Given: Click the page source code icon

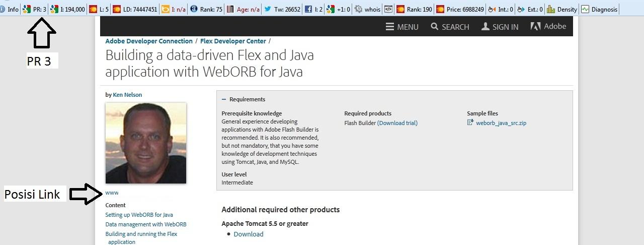Looking at the screenshot, I should [388, 9].
